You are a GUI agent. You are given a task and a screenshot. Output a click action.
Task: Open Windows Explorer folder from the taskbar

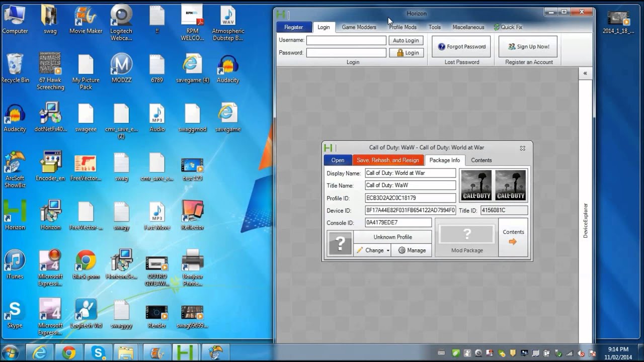(x=126, y=353)
